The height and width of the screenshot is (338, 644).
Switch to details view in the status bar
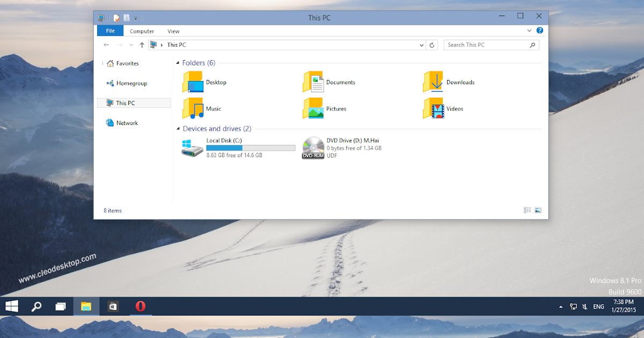click(527, 210)
